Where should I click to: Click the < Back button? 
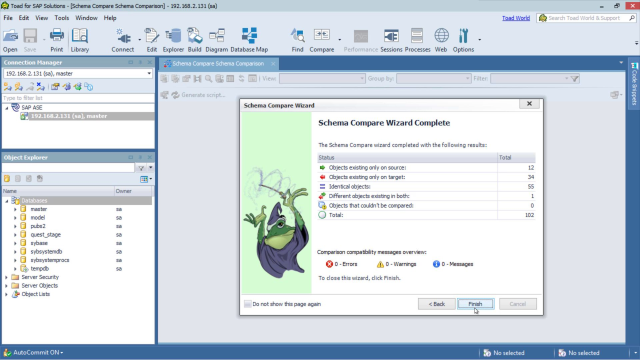pos(437,304)
